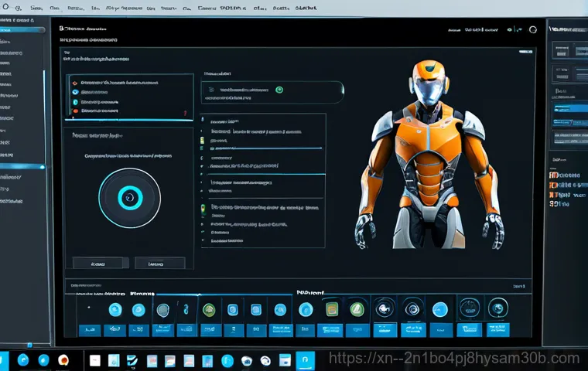Open the orange-and-white app icon in the taskbar
This screenshot has height=371, width=588.
pyautogui.click(x=63, y=360)
